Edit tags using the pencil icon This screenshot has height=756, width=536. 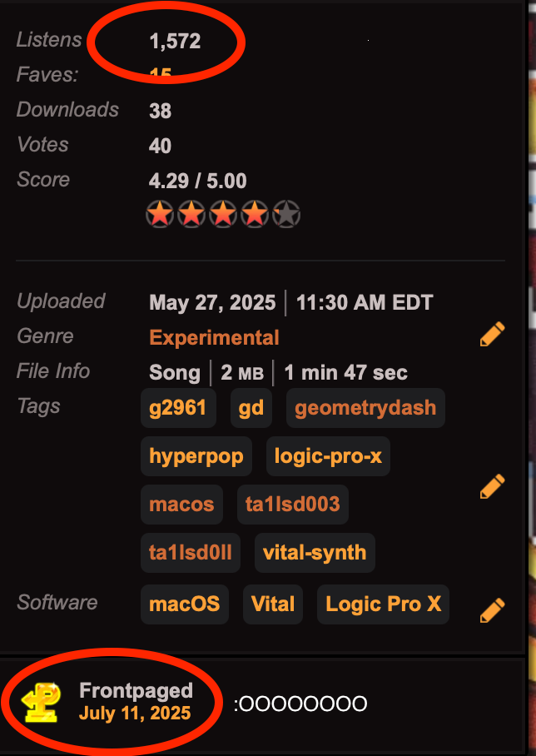[493, 485]
